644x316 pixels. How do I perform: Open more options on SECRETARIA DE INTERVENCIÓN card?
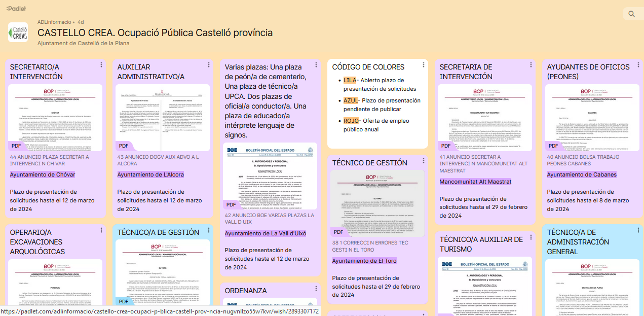coord(531,65)
